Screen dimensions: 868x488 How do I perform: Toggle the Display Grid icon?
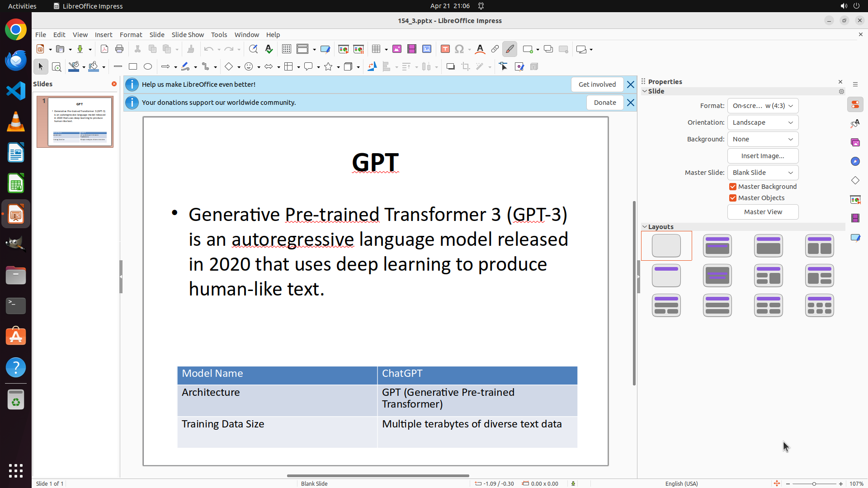287,49
